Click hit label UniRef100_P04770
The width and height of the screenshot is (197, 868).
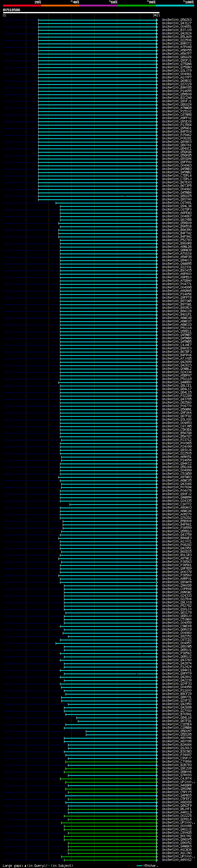click(177, 406)
